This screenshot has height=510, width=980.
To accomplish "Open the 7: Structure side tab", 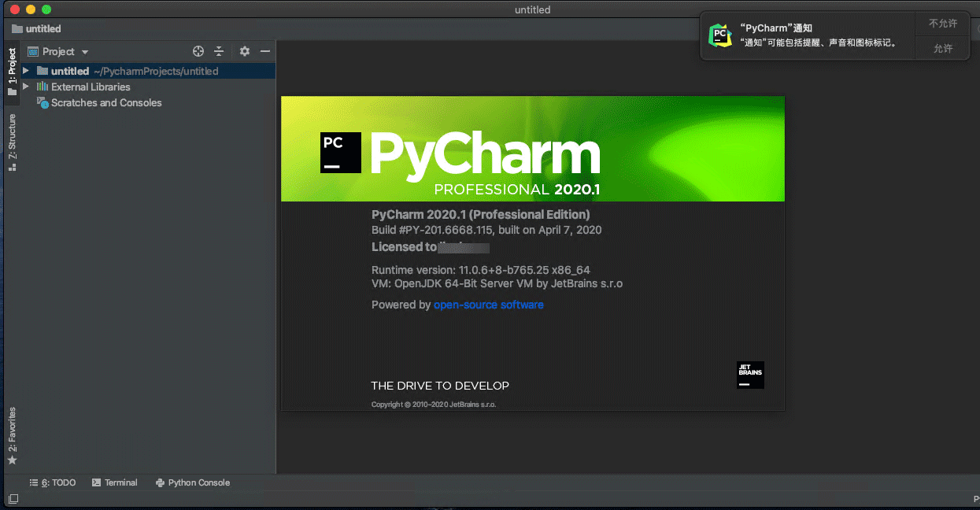I will point(12,142).
